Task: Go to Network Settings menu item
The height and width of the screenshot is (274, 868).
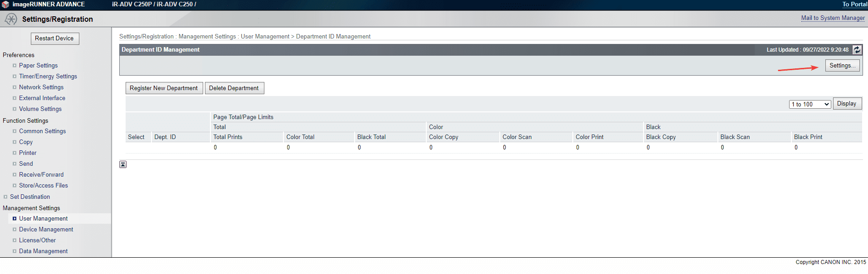Action: (x=41, y=87)
